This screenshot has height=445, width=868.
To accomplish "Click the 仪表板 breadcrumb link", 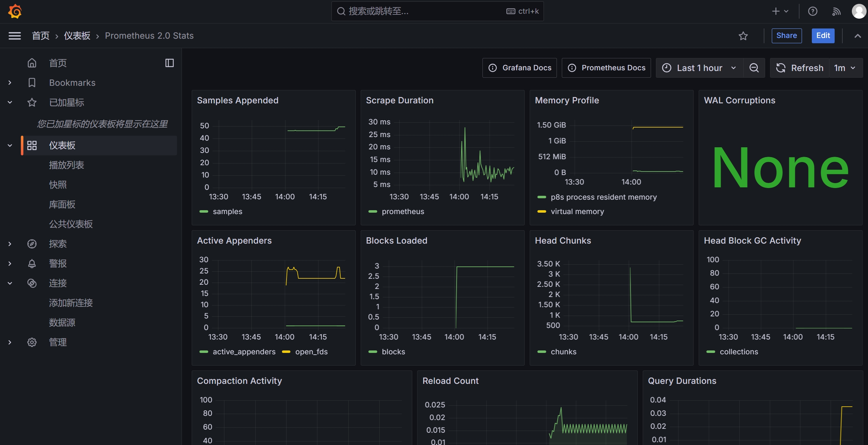I will coord(77,36).
